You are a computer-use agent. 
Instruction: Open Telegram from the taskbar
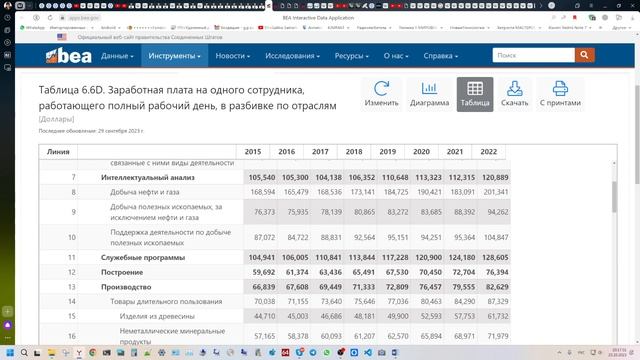[x=313, y=353]
